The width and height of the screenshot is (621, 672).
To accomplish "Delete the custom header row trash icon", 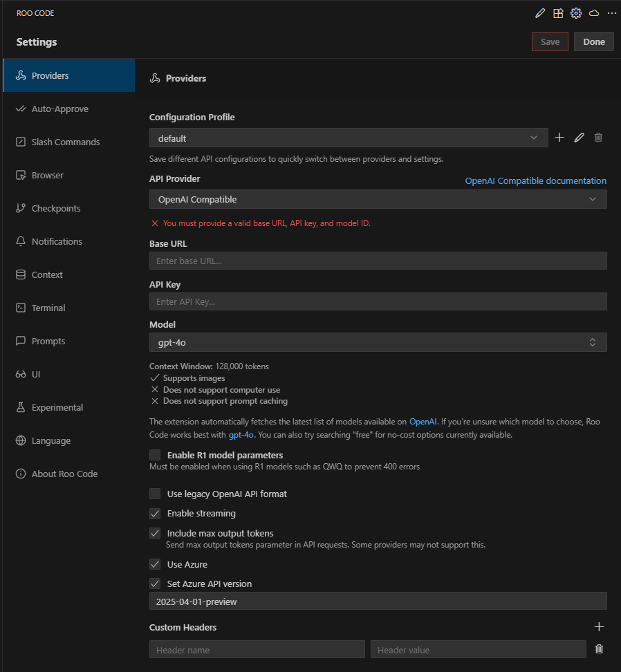I will (x=599, y=649).
